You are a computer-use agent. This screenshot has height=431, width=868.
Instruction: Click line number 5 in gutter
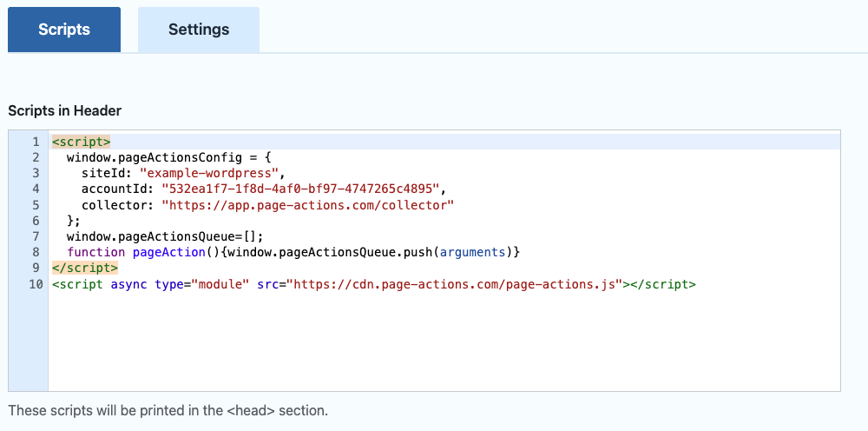point(36,205)
